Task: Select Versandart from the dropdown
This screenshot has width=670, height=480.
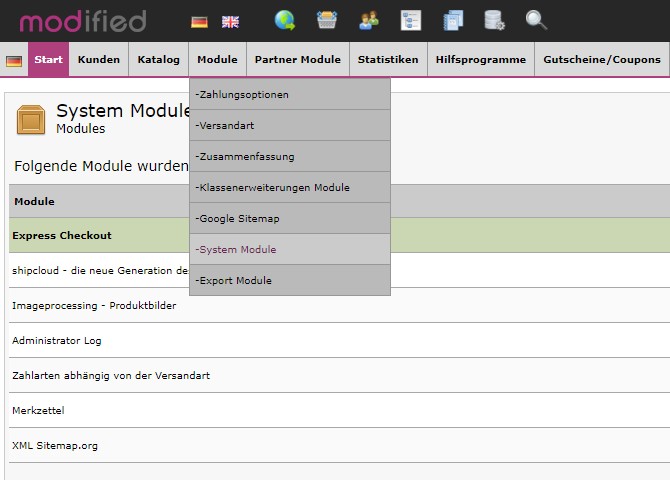Action: 290,125
